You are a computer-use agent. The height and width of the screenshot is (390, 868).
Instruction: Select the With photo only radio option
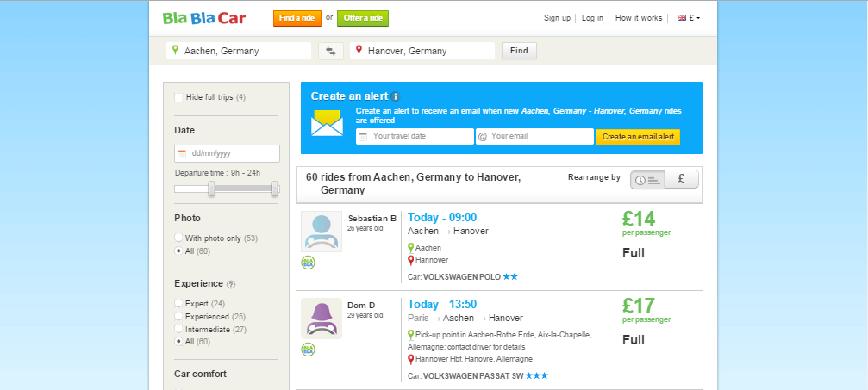point(178,238)
